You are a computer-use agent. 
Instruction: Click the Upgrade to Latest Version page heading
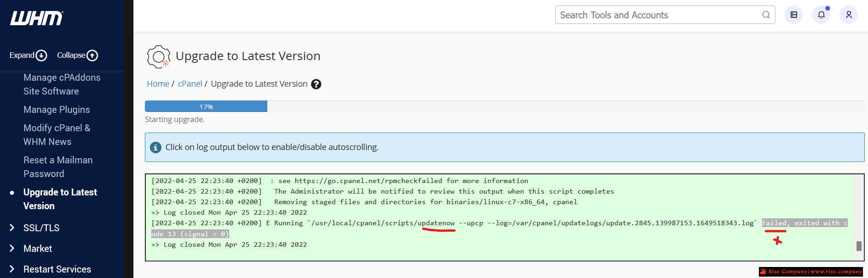tap(248, 56)
